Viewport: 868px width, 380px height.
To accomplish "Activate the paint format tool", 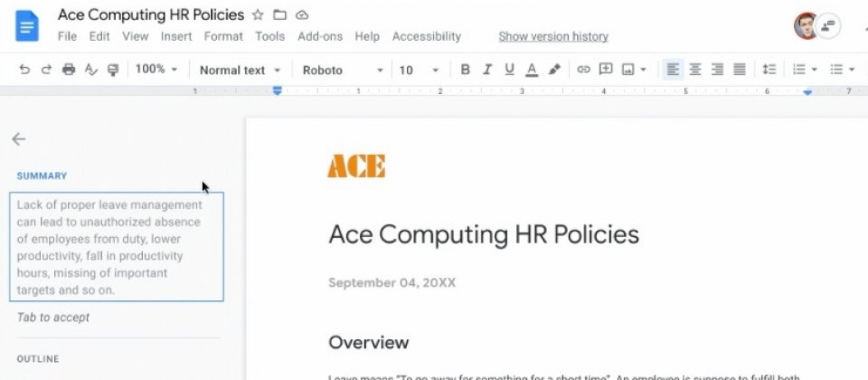I will point(113,70).
